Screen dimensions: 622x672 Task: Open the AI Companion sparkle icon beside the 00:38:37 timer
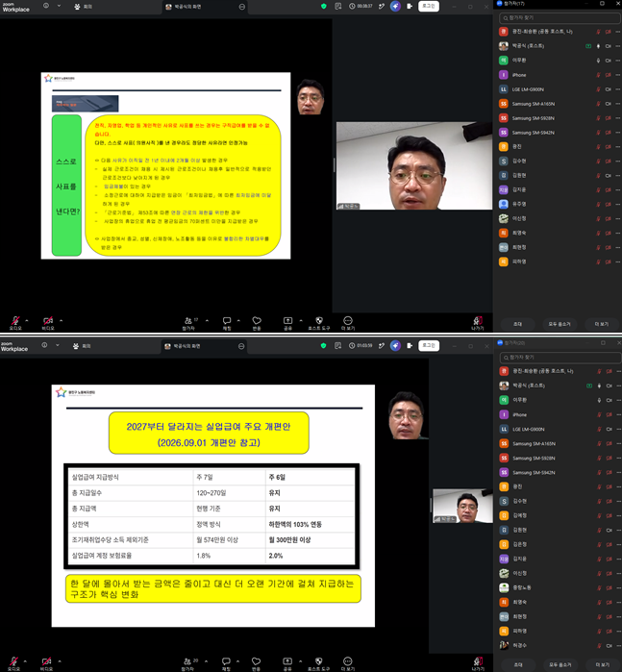click(395, 6)
